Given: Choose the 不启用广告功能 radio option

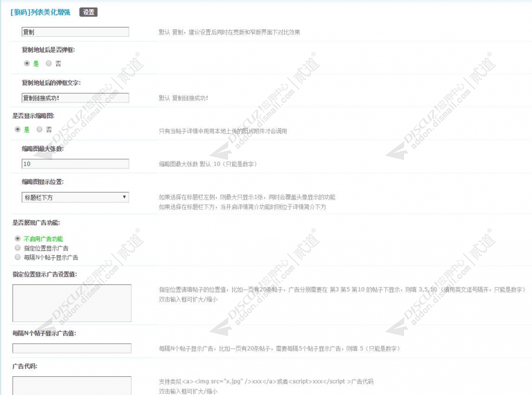Looking at the screenshot, I should [x=18, y=238].
